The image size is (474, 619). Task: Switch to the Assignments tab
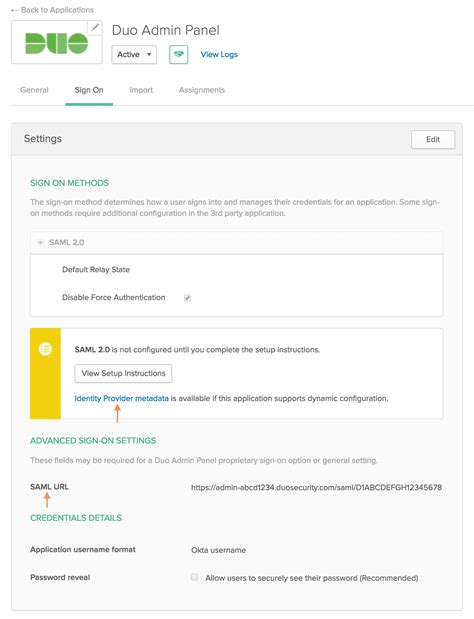point(202,90)
